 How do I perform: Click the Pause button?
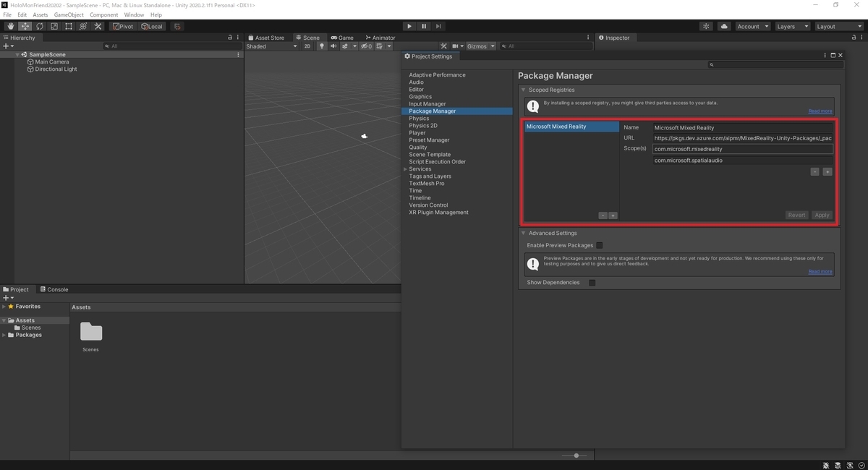click(424, 26)
